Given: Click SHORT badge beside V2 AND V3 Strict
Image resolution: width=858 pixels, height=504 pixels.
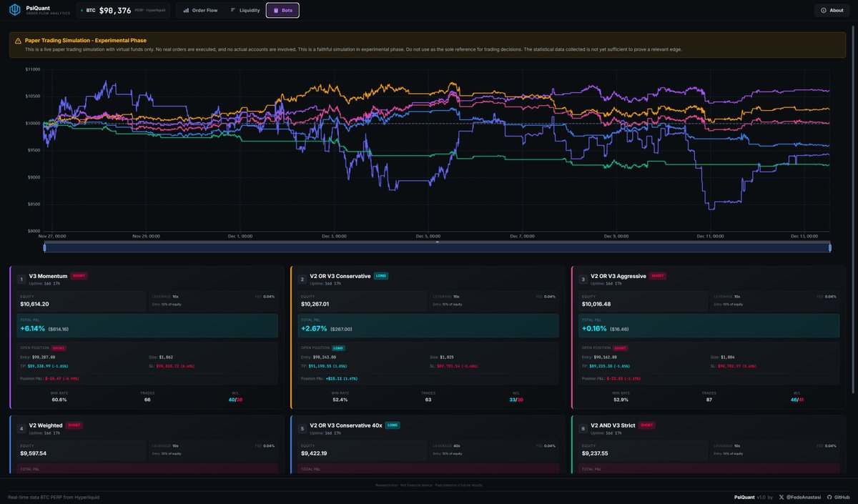Looking at the screenshot, I should point(647,425).
